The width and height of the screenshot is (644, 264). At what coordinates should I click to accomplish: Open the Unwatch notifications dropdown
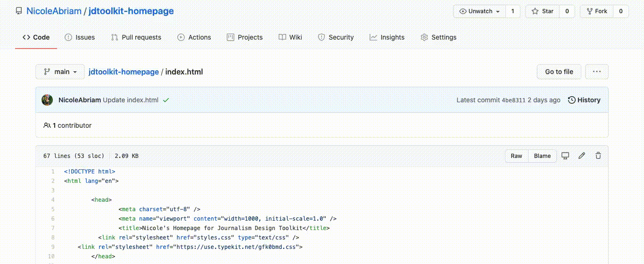pyautogui.click(x=479, y=11)
